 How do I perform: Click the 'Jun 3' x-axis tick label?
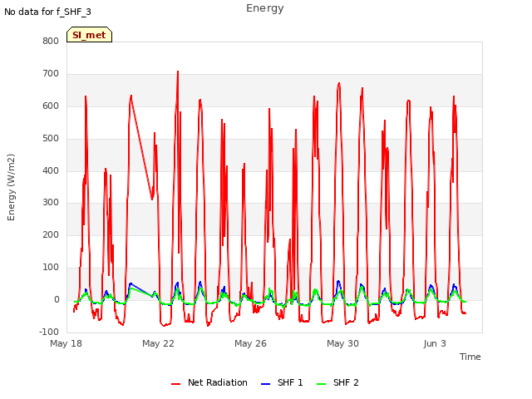(x=435, y=343)
